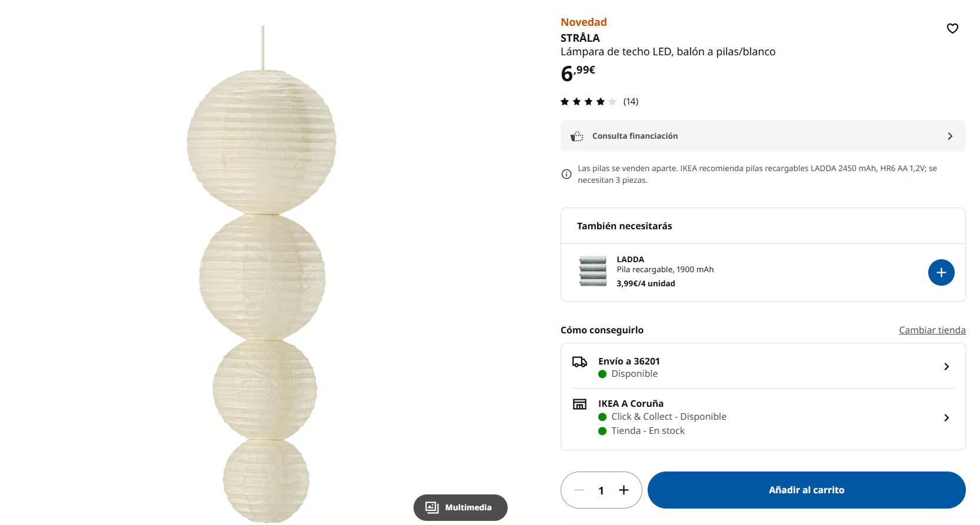980x525 pixels.
Task: Expand Consulta financiación chevron
Action: click(950, 136)
